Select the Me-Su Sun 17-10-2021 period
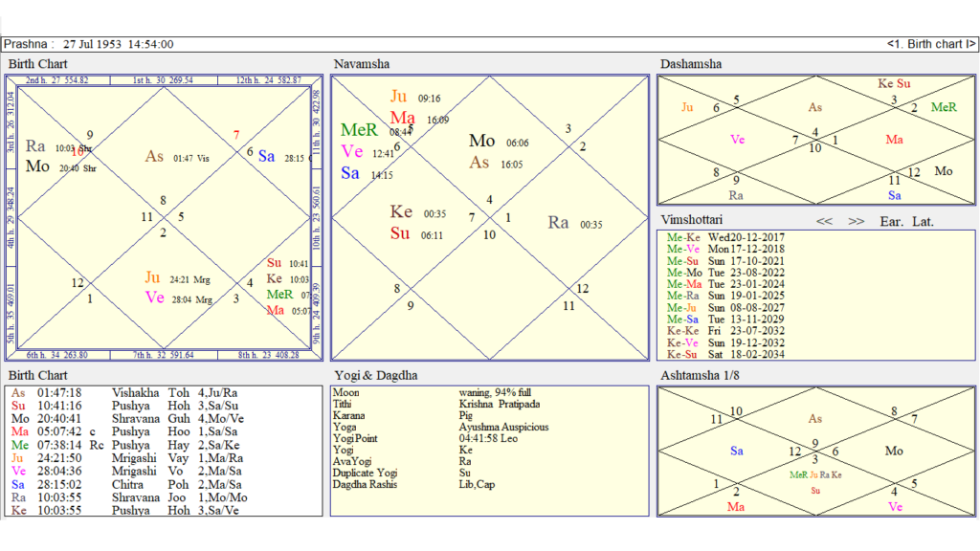The height and width of the screenshot is (551, 980). click(x=725, y=261)
